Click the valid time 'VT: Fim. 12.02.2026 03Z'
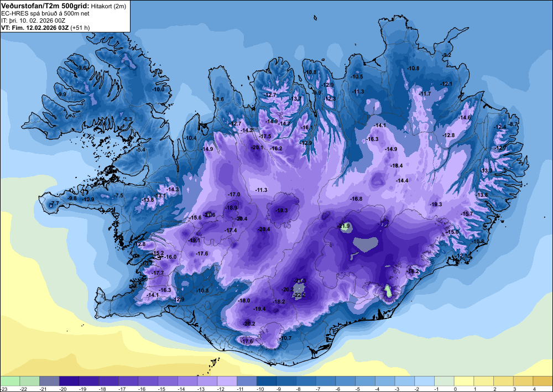Image resolution: width=553 pixels, height=392 pixels. click(35, 28)
